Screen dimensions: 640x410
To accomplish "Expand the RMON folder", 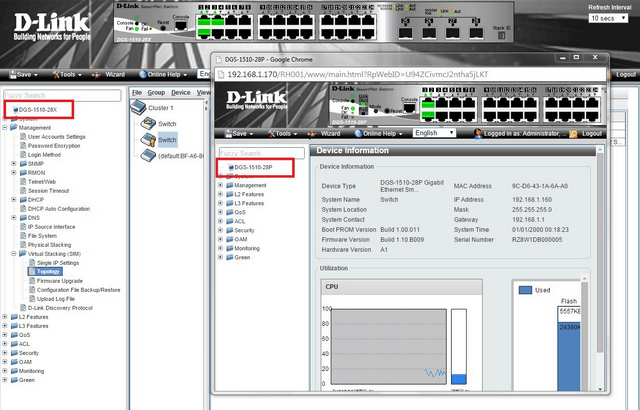I will [x=14, y=173].
